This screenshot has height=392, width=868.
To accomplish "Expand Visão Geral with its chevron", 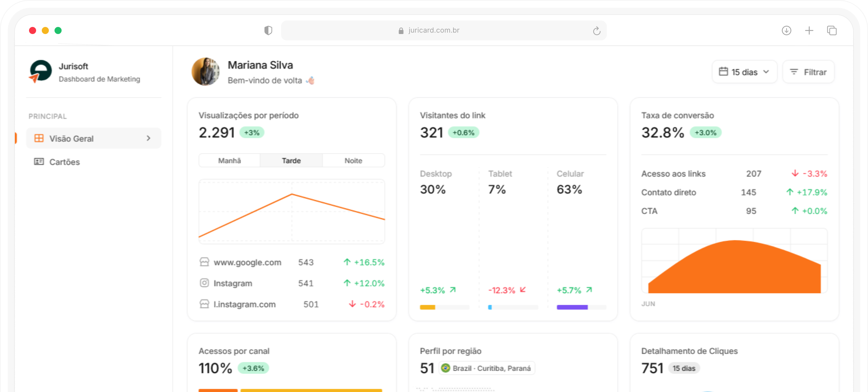I will (x=149, y=138).
